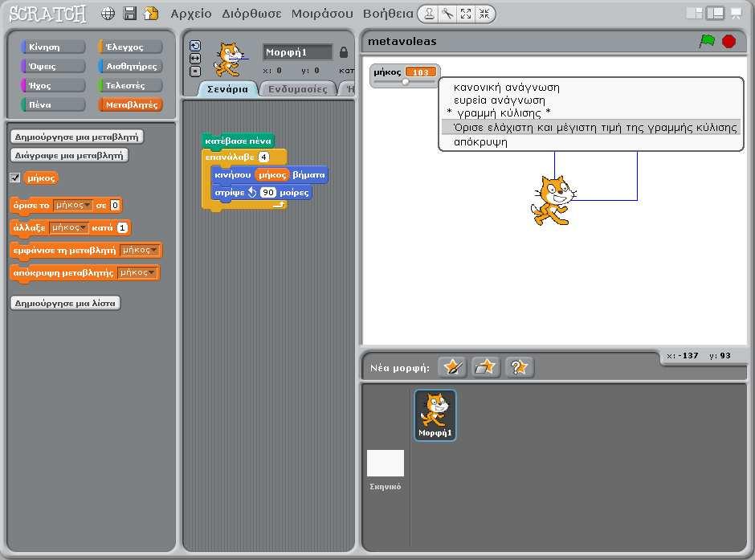The width and height of the screenshot is (755, 560).
Task: Show the Έλεγχος block category
Action: [x=130, y=47]
